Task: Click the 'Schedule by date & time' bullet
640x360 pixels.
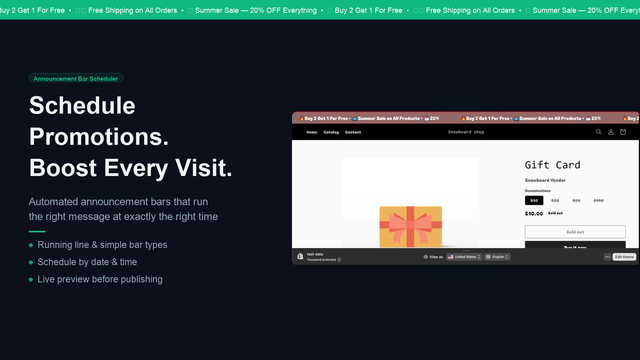Action: coord(87,262)
